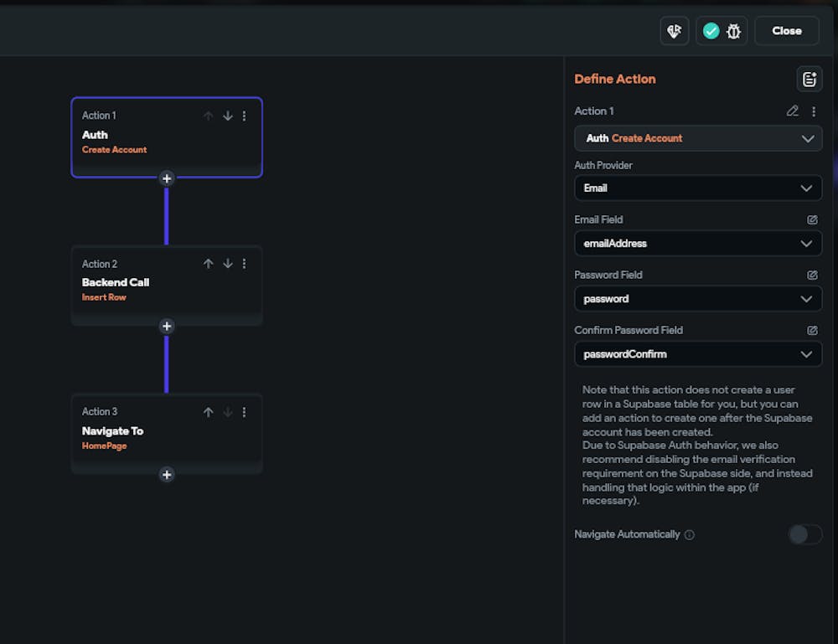Screen dimensions: 838x644
Task: Add an action below Backend Call
Action: (x=167, y=327)
